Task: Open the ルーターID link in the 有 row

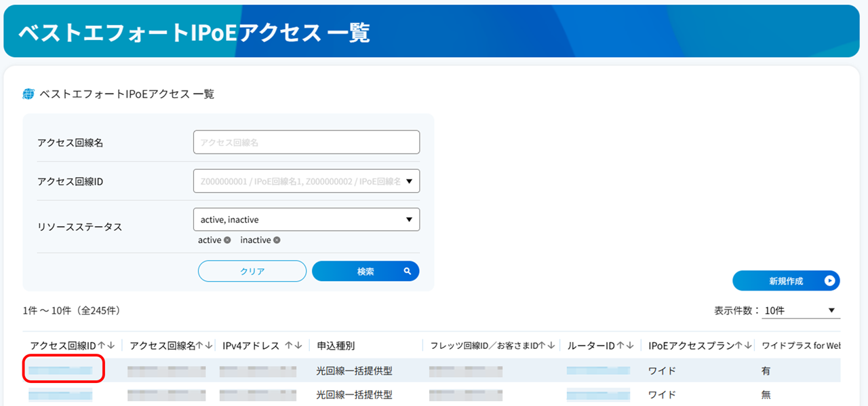Action: pos(599,371)
